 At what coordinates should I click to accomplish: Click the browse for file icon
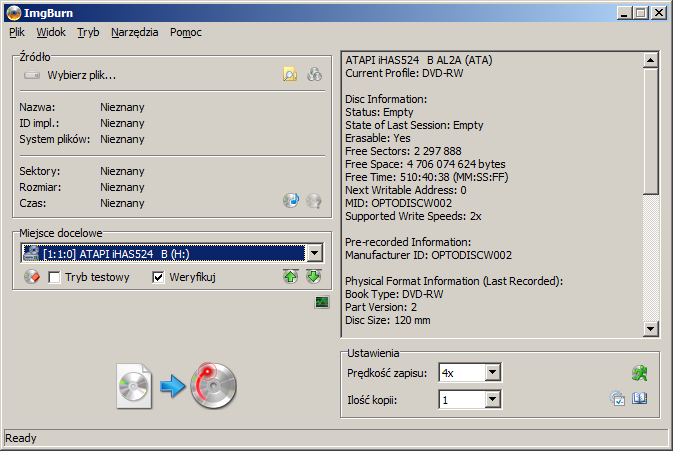click(290, 75)
